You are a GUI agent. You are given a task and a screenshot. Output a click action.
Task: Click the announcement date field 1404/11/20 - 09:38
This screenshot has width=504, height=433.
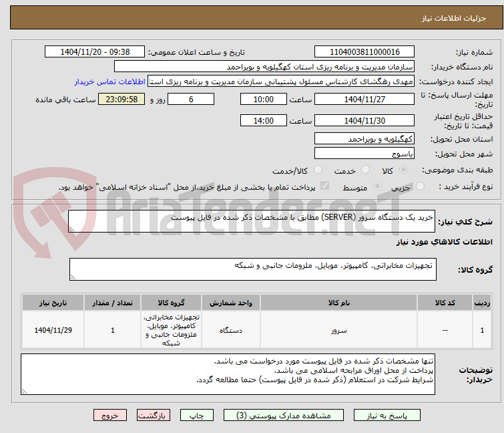[95, 52]
